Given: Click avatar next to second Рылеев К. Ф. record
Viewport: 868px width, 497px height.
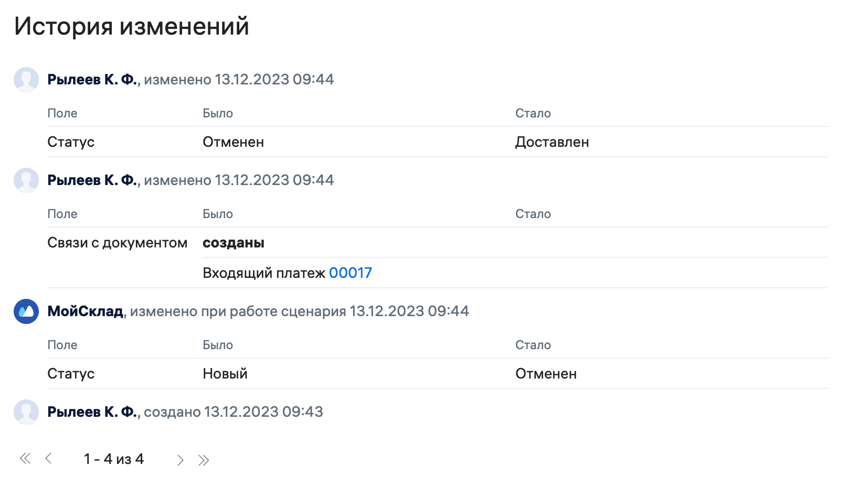Looking at the screenshot, I should pos(26,180).
